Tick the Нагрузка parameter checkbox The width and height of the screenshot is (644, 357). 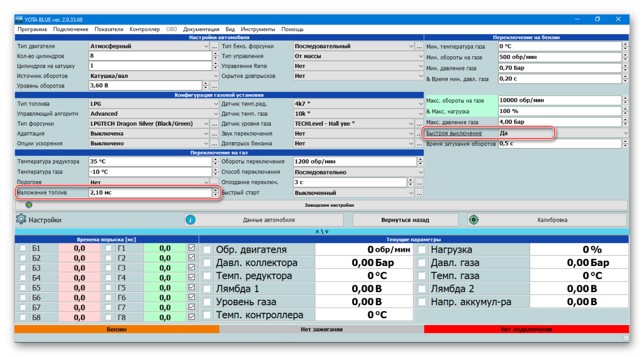click(422, 250)
